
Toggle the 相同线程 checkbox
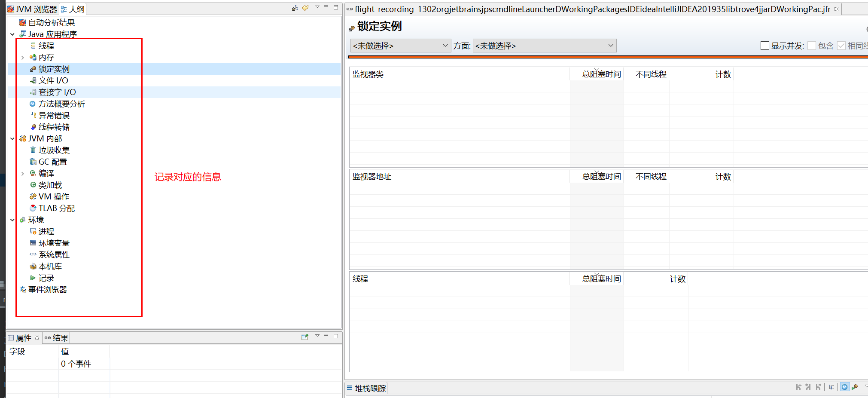(x=841, y=46)
